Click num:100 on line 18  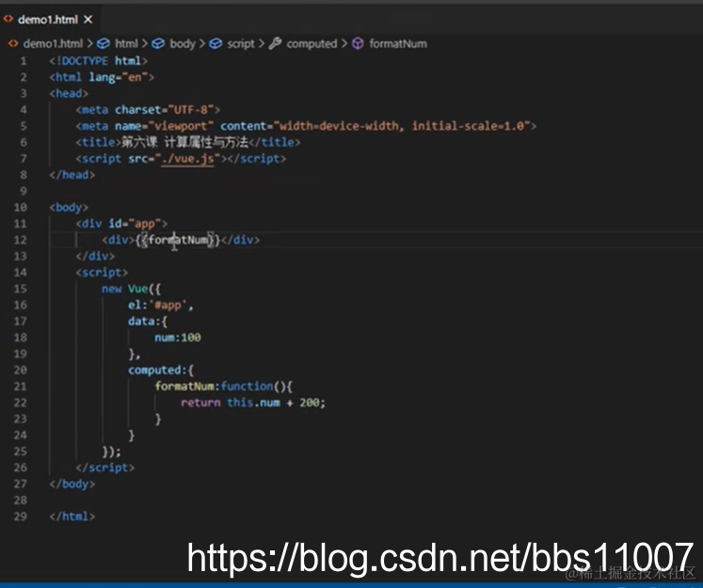178,338
